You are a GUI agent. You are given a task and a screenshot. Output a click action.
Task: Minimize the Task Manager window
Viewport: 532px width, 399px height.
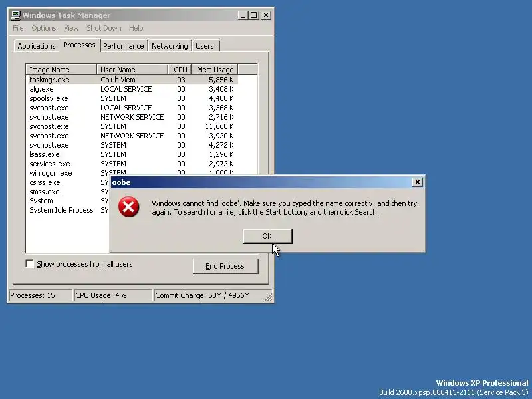[243, 15]
